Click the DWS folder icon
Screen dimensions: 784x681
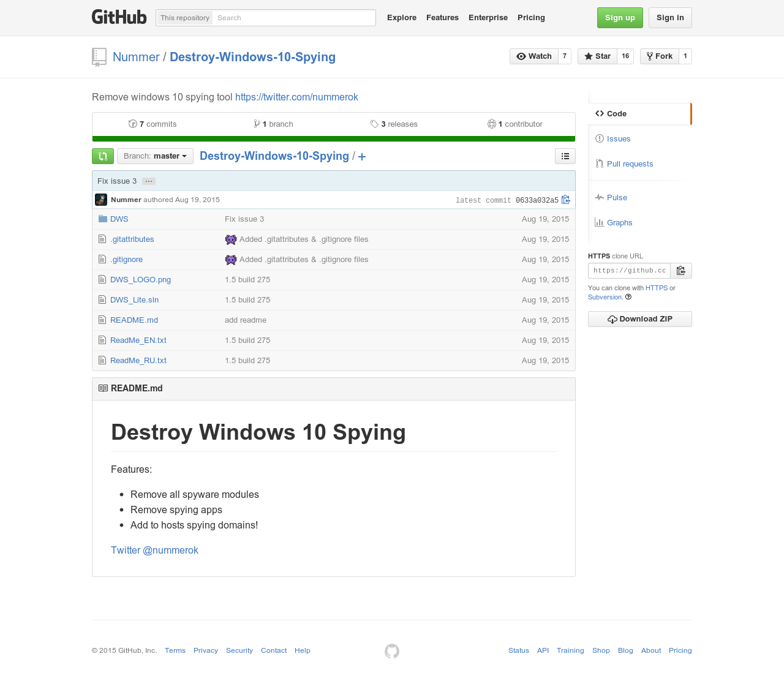pyautogui.click(x=103, y=219)
